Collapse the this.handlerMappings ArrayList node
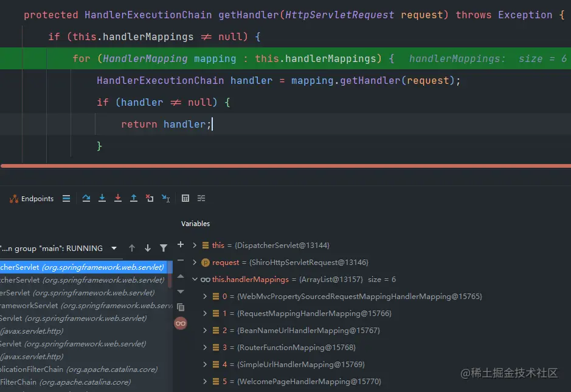 195,280
